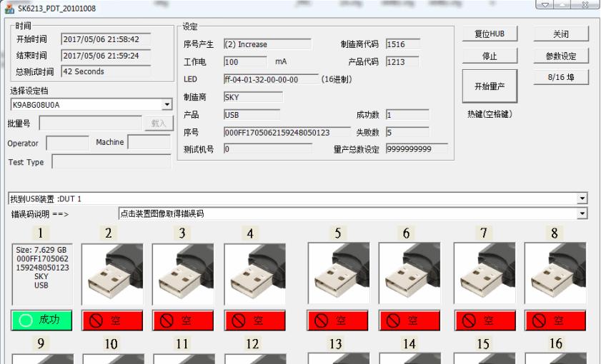Click the USB drive image for port 7
Image resolution: width=601 pixels, height=364 pixels.
click(x=485, y=275)
